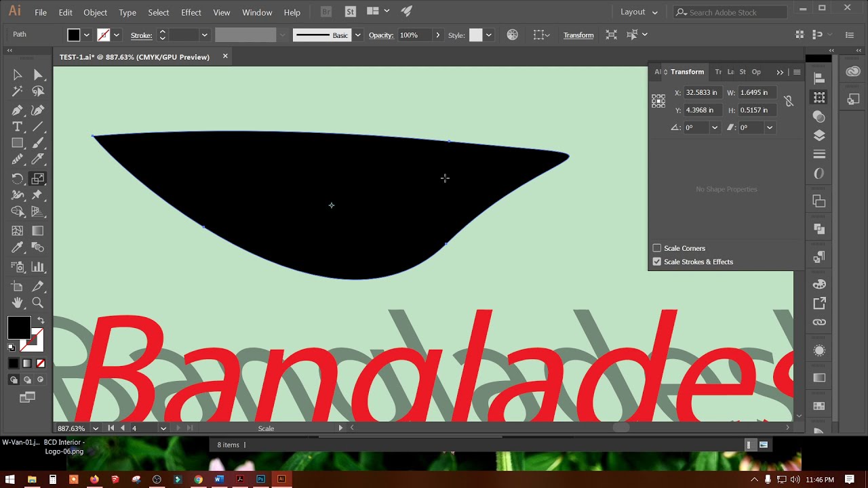Click the X position input field
The height and width of the screenshot is (488, 868).
[x=703, y=92]
